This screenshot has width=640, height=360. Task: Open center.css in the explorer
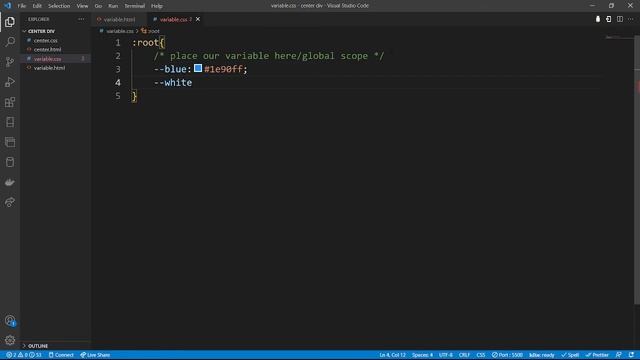[45, 40]
